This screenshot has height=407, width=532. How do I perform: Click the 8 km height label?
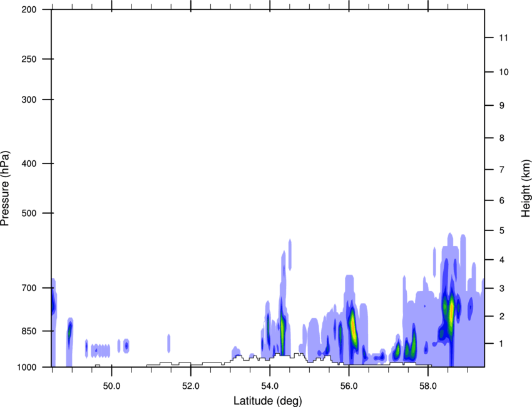tap(502, 138)
